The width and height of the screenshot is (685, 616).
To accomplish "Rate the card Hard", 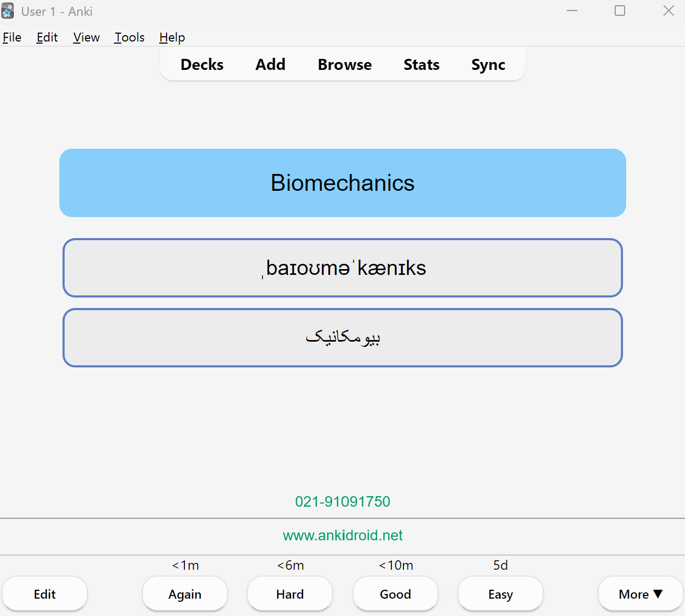I will tap(290, 594).
